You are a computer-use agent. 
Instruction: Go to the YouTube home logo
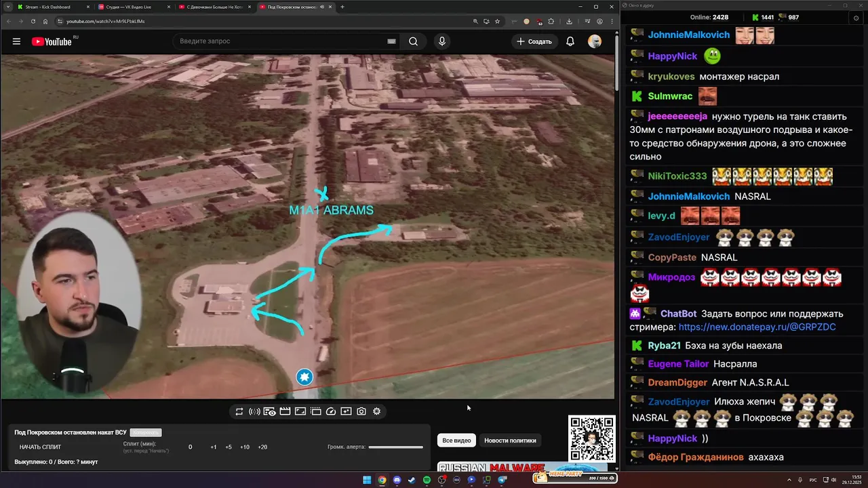tap(52, 41)
